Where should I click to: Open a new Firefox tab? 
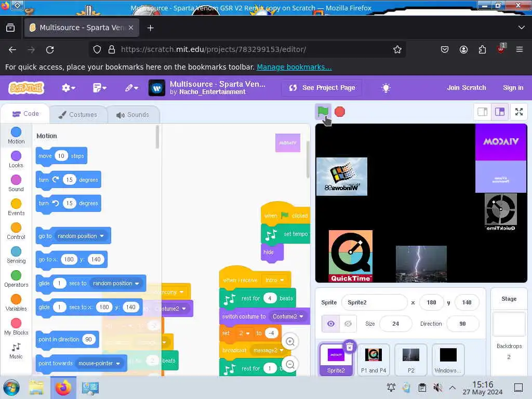coord(150,28)
